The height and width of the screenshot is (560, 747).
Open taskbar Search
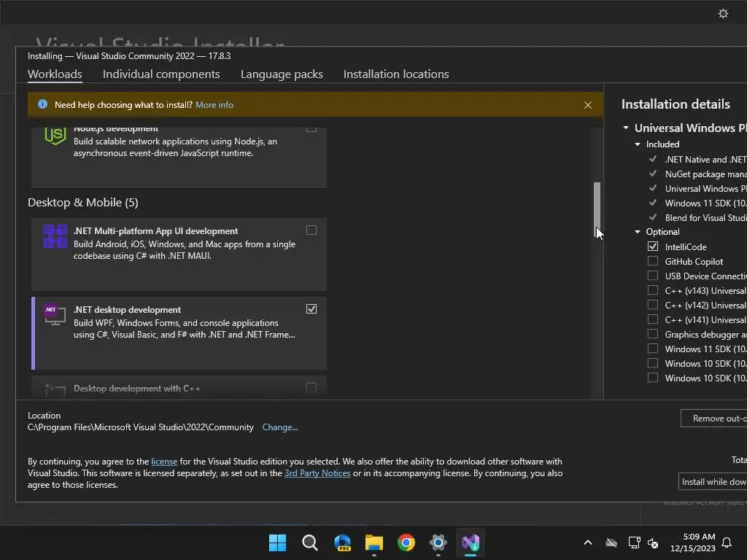click(309, 542)
